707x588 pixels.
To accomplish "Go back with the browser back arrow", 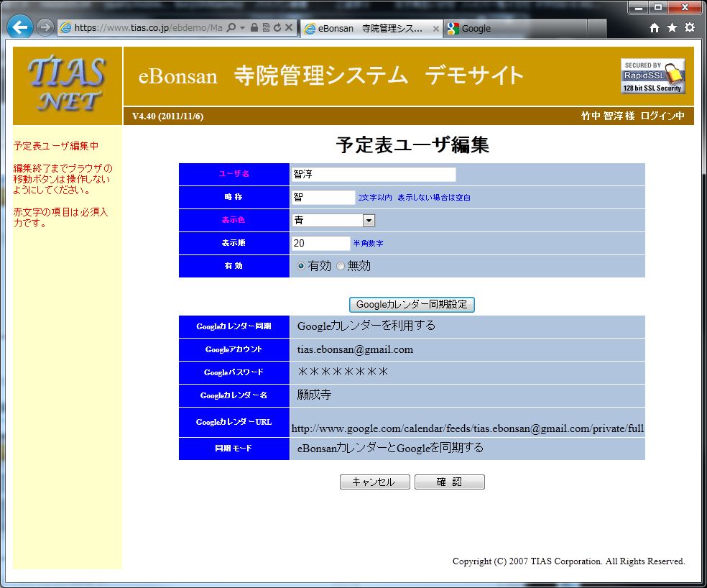I will [19, 27].
